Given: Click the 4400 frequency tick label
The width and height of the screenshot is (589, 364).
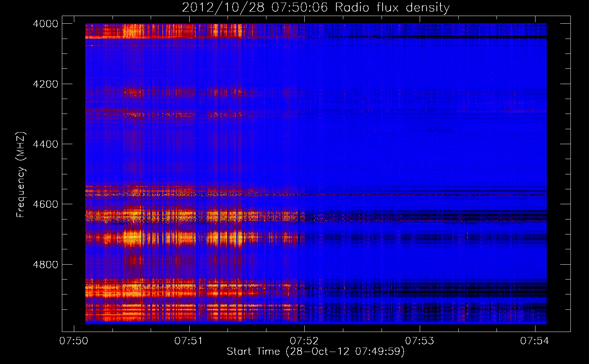Looking at the screenshot, I should [x=46, y=144].
